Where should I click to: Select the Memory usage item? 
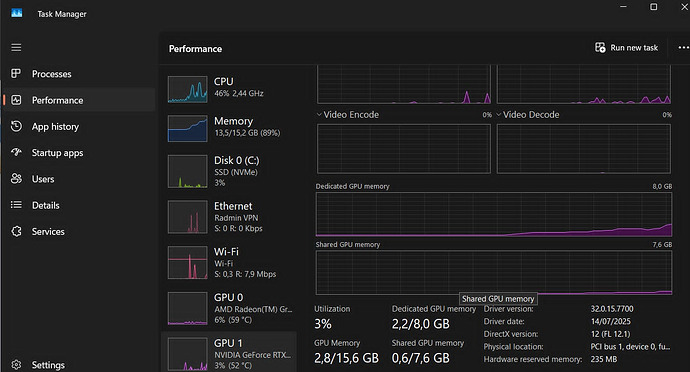pos(229,128)
